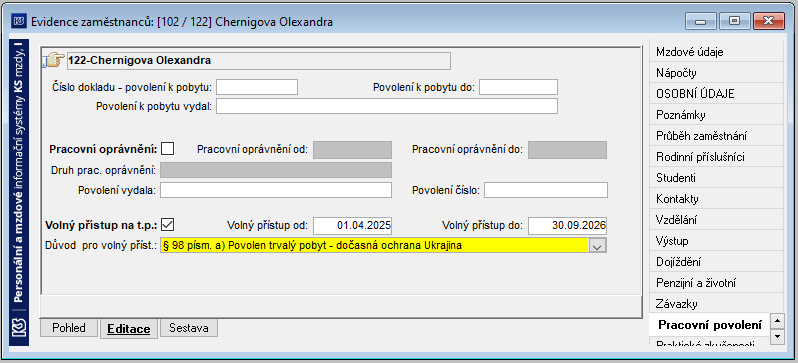Open the Rodinní příslušníci section
Screen dimensions: 798x363
point(716,157)
